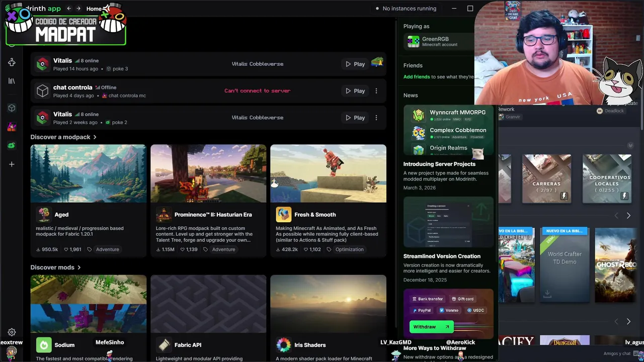Open Iris Shaders sunset thumbnail
This screenshot has width=644, height=362.
pyautogui.click(x=328, y=304)
